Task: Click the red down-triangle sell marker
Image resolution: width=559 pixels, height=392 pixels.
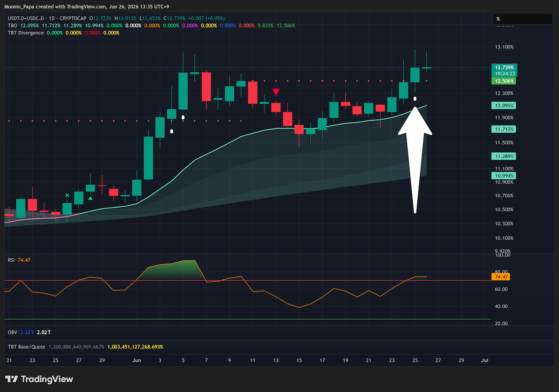Action: click(x=276, y=92)
